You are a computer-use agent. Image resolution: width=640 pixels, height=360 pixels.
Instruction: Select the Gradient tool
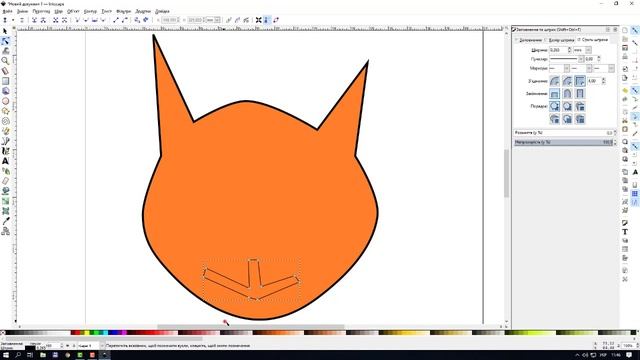[x=5, y=201]
